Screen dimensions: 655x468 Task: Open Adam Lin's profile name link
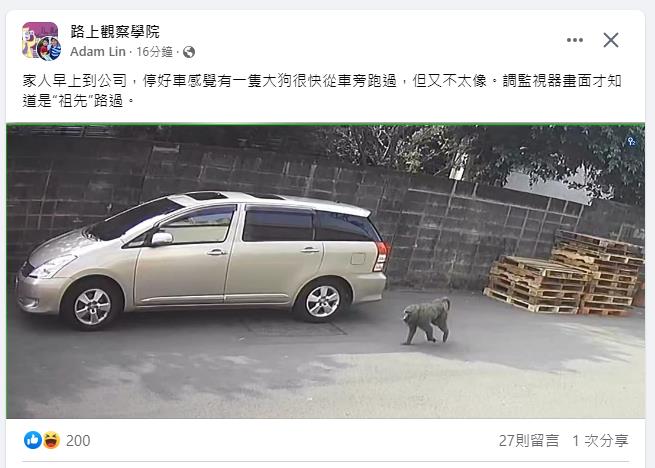[98, 52]
